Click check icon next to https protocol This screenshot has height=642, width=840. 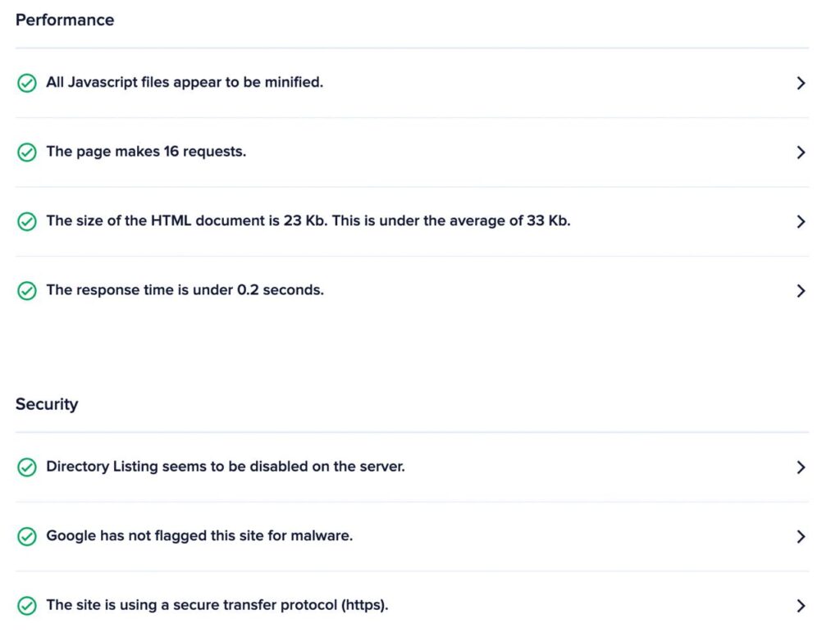(x=27, y=606)
